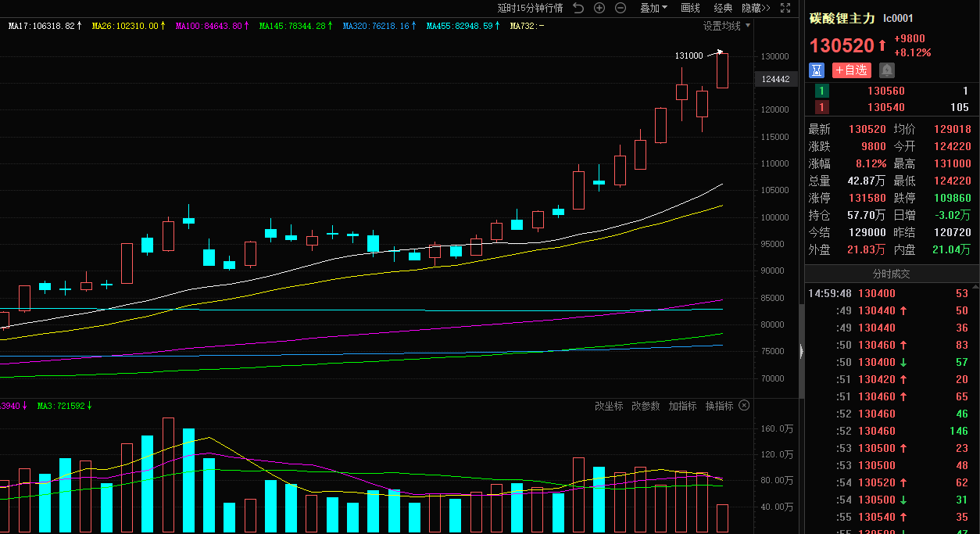Close the volume indicator panel with X icon
The image size is (980, 534).
point(744,406)
